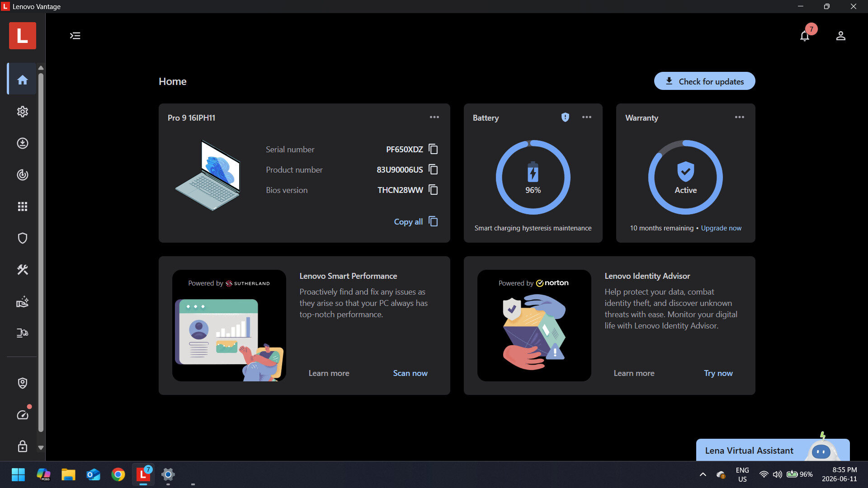This screenshot has width=868, height=488.
Task: Open System Update download icon in sidebar
Action: point(22,143)
